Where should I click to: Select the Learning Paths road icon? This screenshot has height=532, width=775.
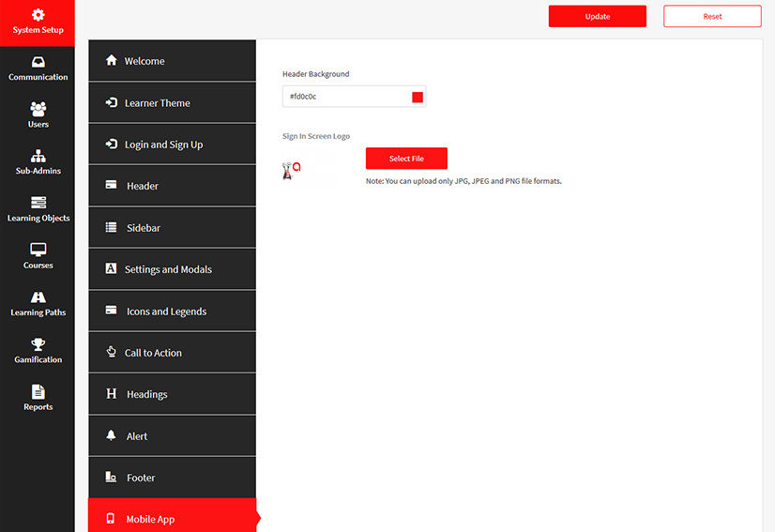click(x=38, y=297)
